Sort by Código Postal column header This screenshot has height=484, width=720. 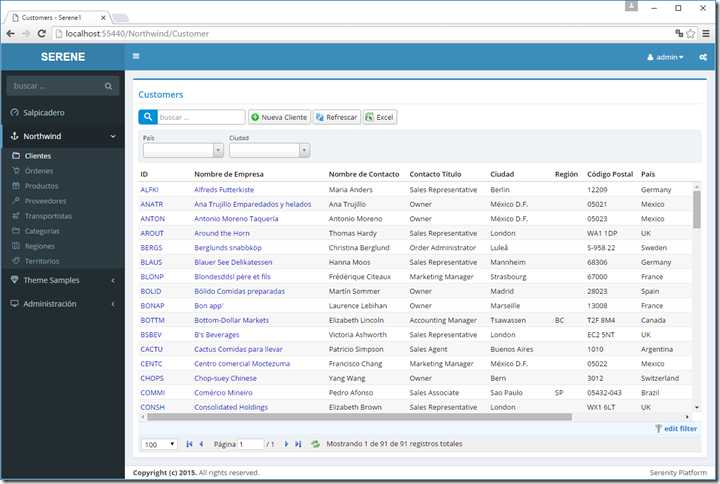[610, 174]
